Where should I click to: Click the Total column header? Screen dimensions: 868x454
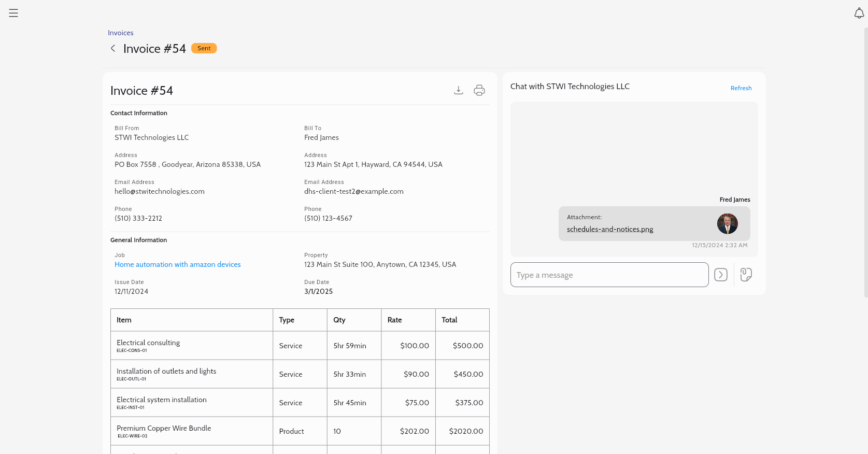449,320
